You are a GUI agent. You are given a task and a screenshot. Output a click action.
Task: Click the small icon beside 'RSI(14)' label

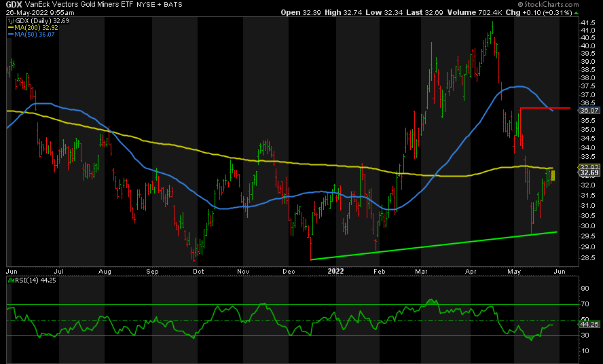[x=11, y=280]
